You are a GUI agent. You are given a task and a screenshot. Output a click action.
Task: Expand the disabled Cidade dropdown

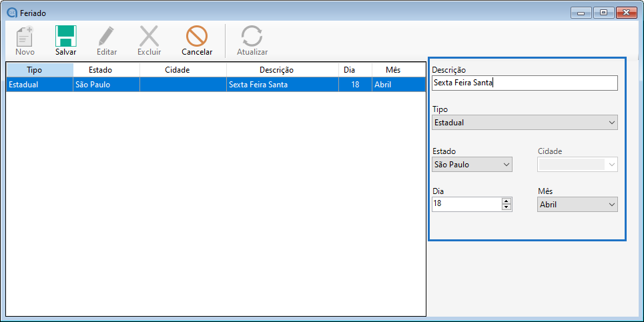[577, 165]
